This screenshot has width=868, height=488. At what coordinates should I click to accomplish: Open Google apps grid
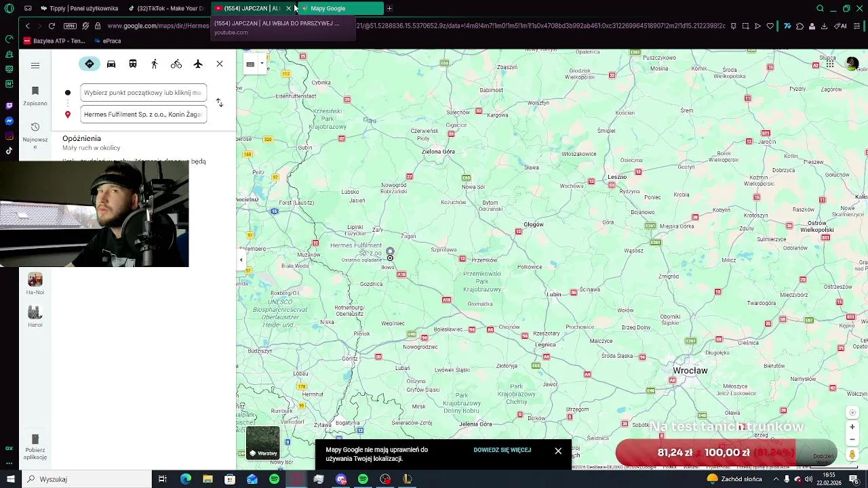(831, 64)
